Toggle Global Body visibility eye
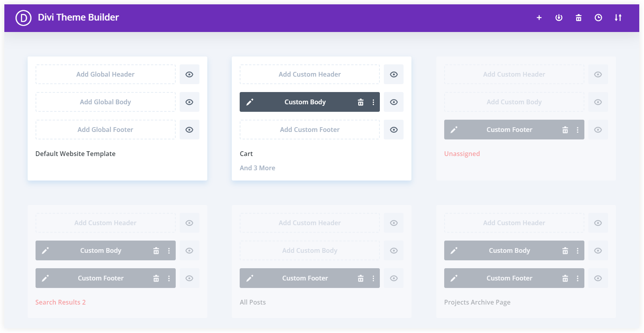Image resolution: width=644 pixels, height=333 pixels. pos(190,102)
